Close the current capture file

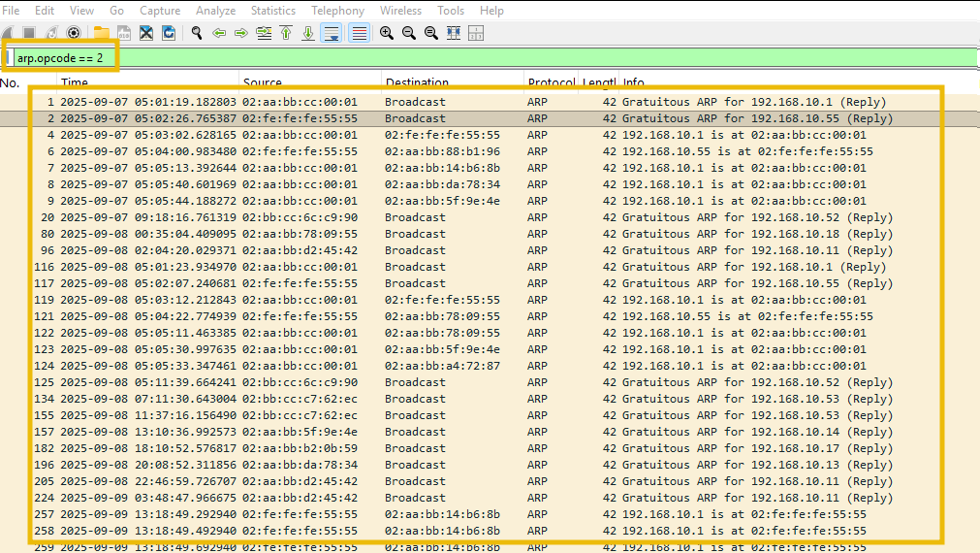[x=146, y=33]
